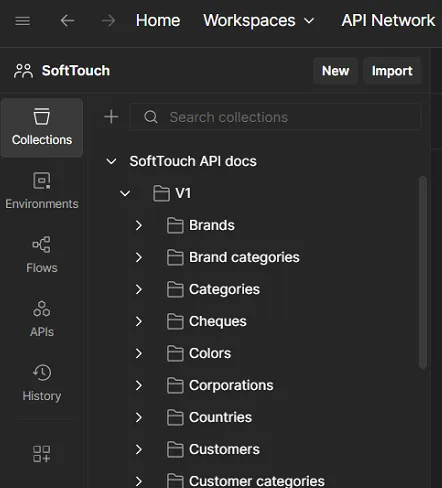Select the Categories text label
Viewport: 442px width, 488px height.
click(224, 289)
